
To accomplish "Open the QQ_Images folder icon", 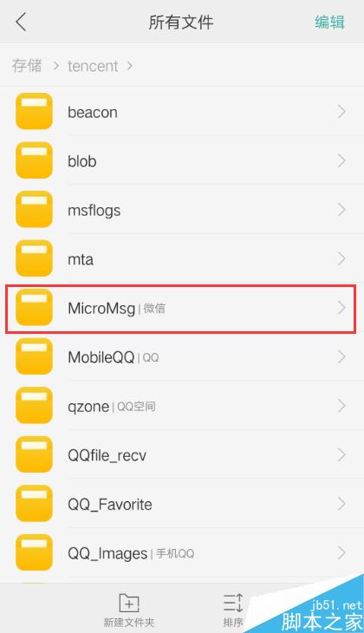I will click(34, 552).
